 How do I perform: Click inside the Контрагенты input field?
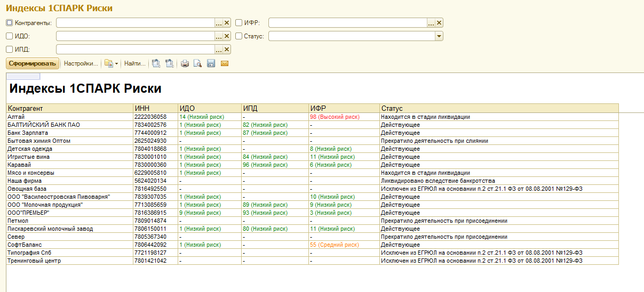tap(135, 22)
